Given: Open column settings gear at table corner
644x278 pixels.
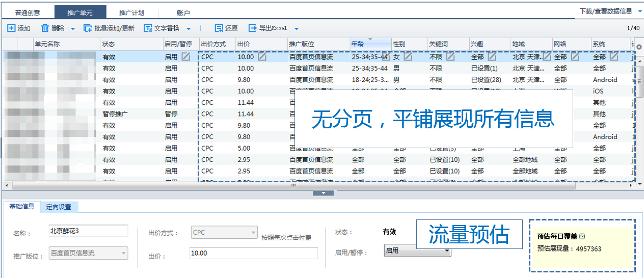Looking at the screenshot, I should 639,47.
